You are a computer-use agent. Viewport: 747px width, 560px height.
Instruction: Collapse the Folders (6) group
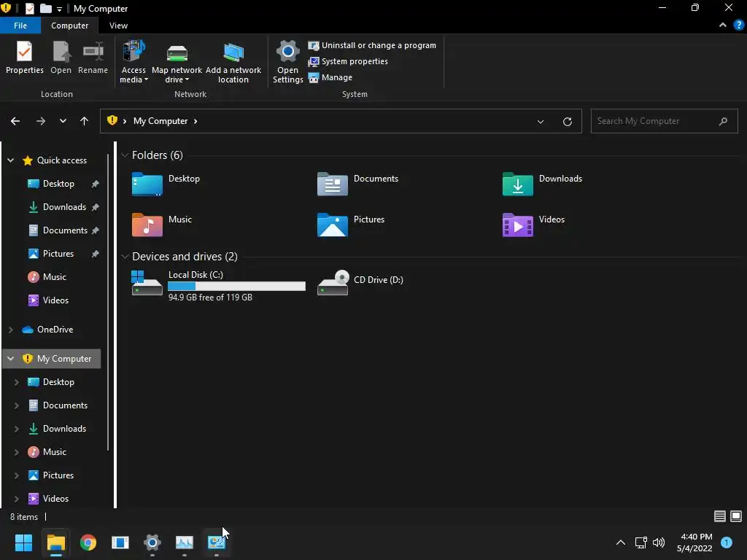pyautogui.click(x=125, y=155)
